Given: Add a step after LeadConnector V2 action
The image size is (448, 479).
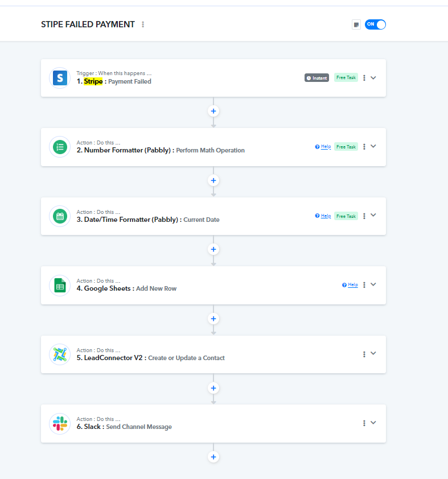Looking at the screenshot, I should coord(213,388).
